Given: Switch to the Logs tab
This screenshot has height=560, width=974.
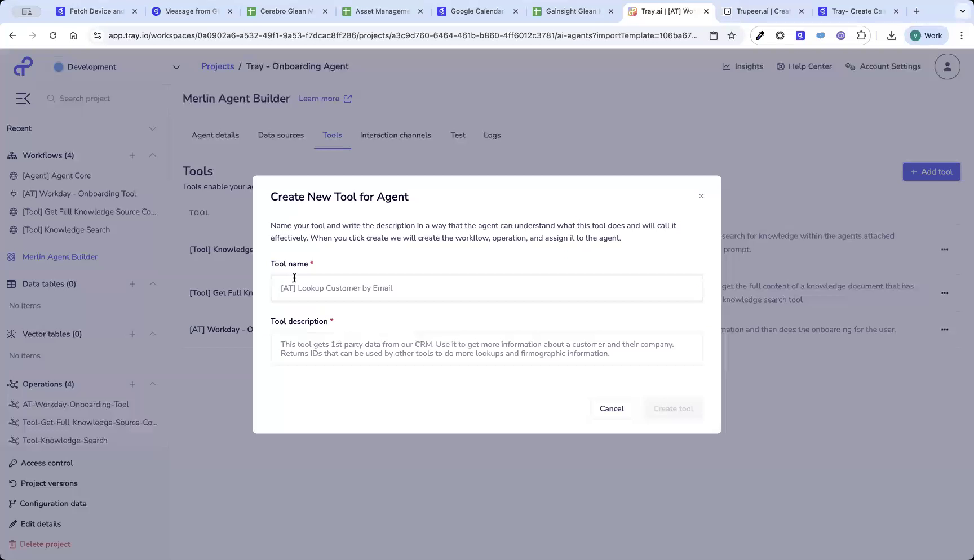Looking at the screenshot, I should pyautogui.click(x=492, y=135).
